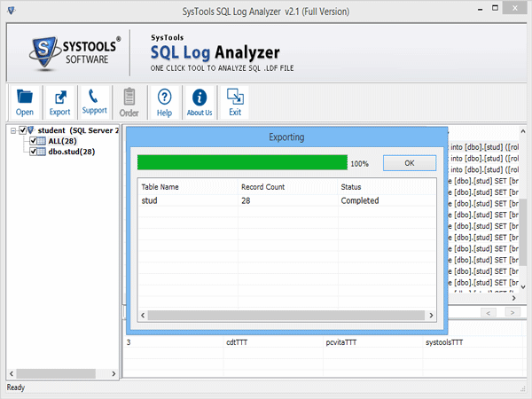
Task: Click right arrow of query list horizontal scrollbar
Action: point(514,298)
